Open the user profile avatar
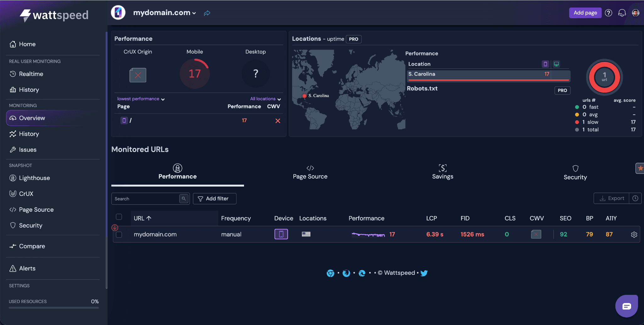Viewport: 644px width, 325px height. pos(636,13)
